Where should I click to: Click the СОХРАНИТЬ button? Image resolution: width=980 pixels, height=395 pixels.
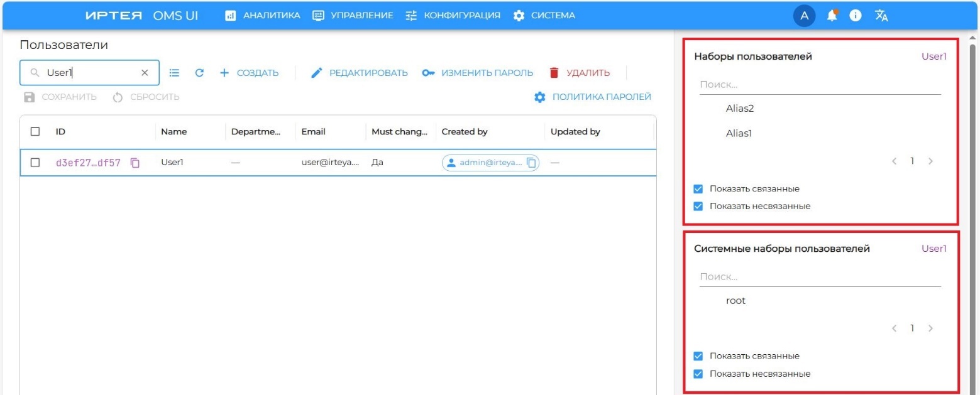(60, 97)
